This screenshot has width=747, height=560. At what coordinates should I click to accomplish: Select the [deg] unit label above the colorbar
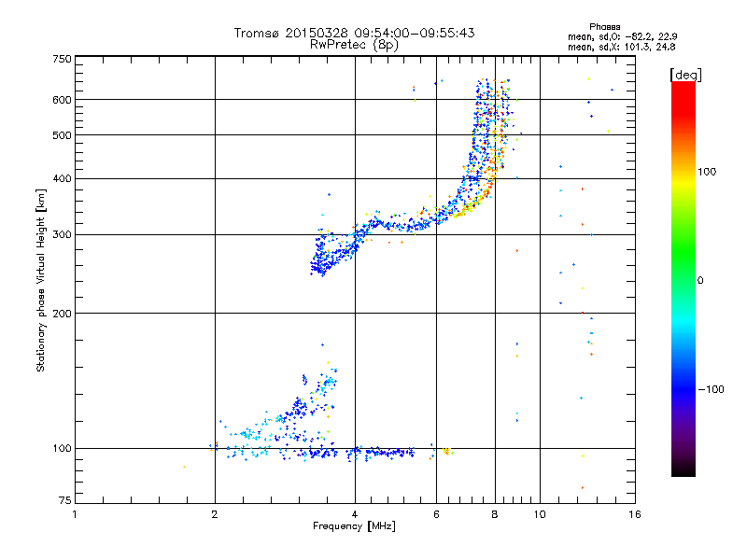686,74
